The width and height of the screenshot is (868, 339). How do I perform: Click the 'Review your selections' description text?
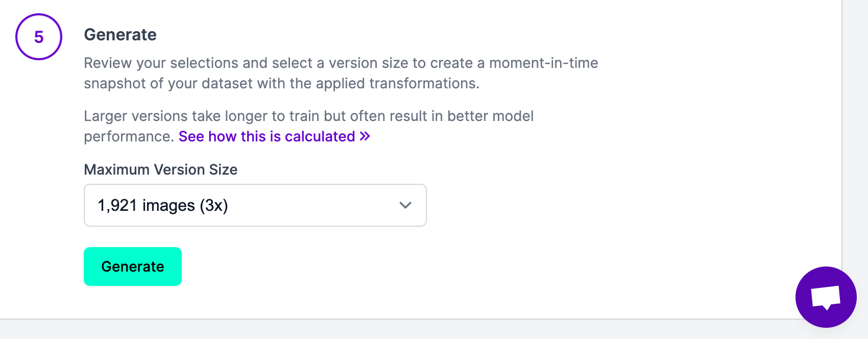coord(341,73)
